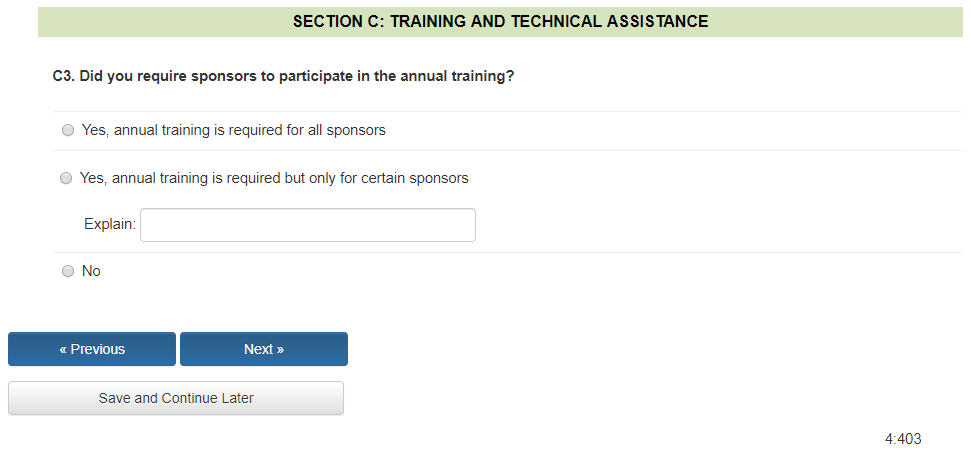Click the 'C3.' question number

[63, 76]
